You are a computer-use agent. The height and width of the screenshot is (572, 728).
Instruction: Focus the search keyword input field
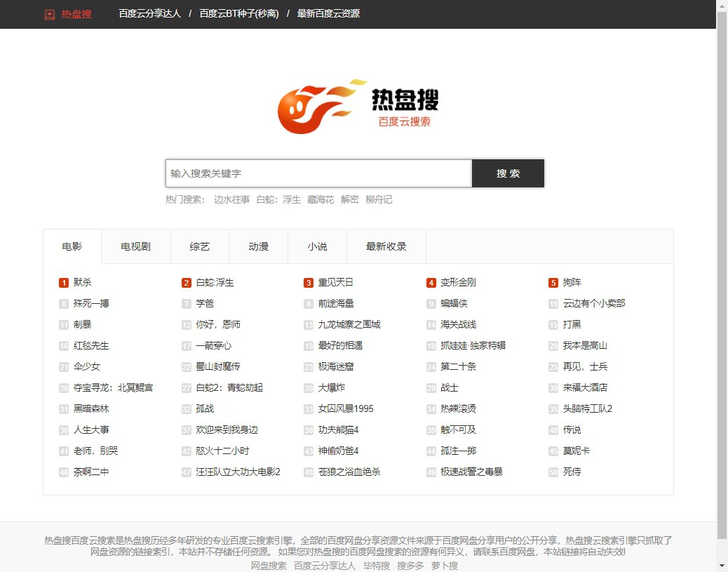pos(318,173)
